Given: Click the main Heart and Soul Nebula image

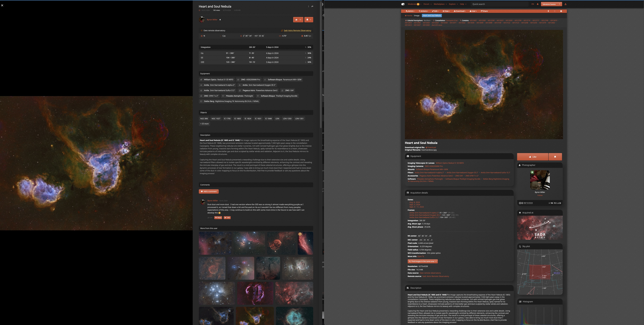Looking at the screenshot, I should (x=484, y=84).
